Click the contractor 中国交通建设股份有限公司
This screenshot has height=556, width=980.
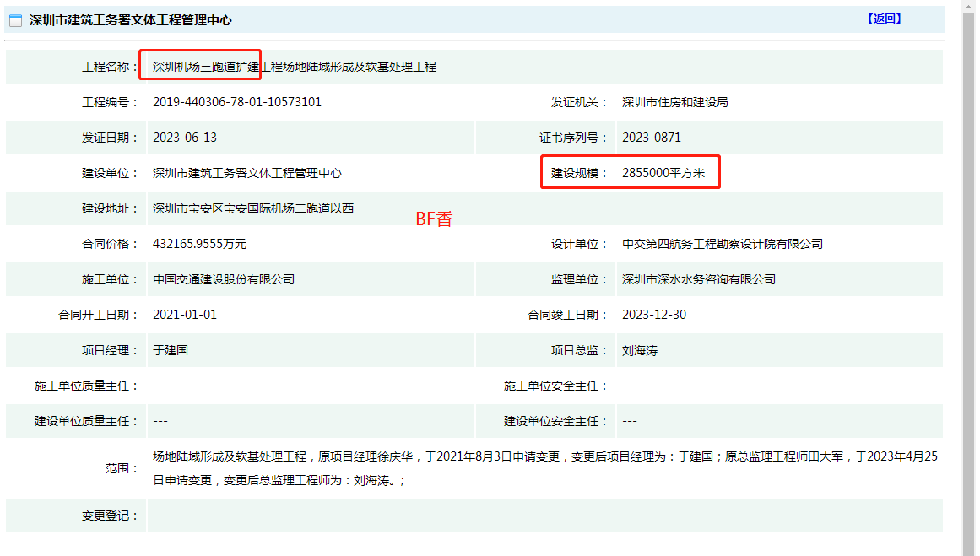[x=223, y=279]
